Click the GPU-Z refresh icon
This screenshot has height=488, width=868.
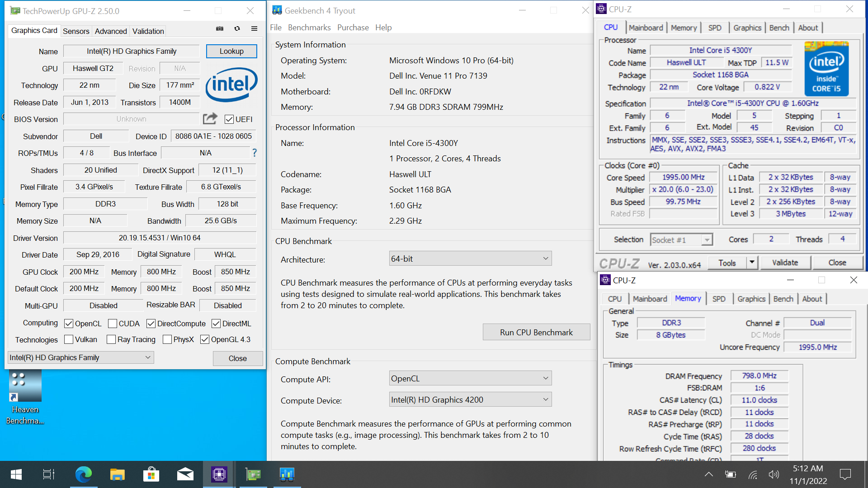pyautogui.click(x=237, y=28)
